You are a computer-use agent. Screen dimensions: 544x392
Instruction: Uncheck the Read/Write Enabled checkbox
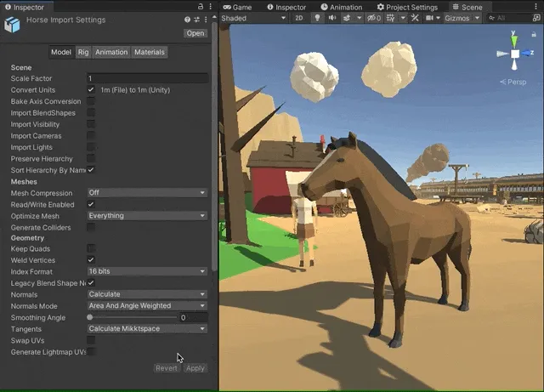[x=91, y=204]
